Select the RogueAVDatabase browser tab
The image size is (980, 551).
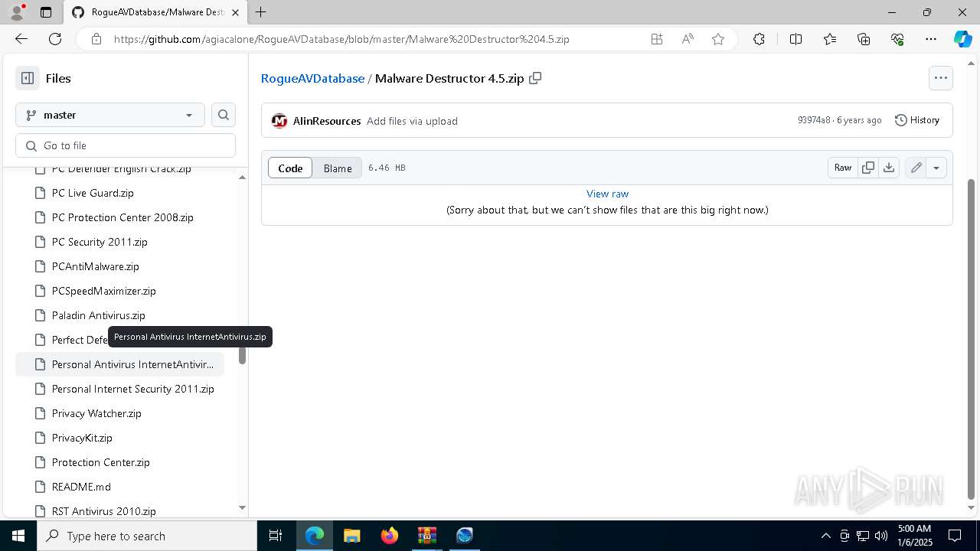point(157,12)
